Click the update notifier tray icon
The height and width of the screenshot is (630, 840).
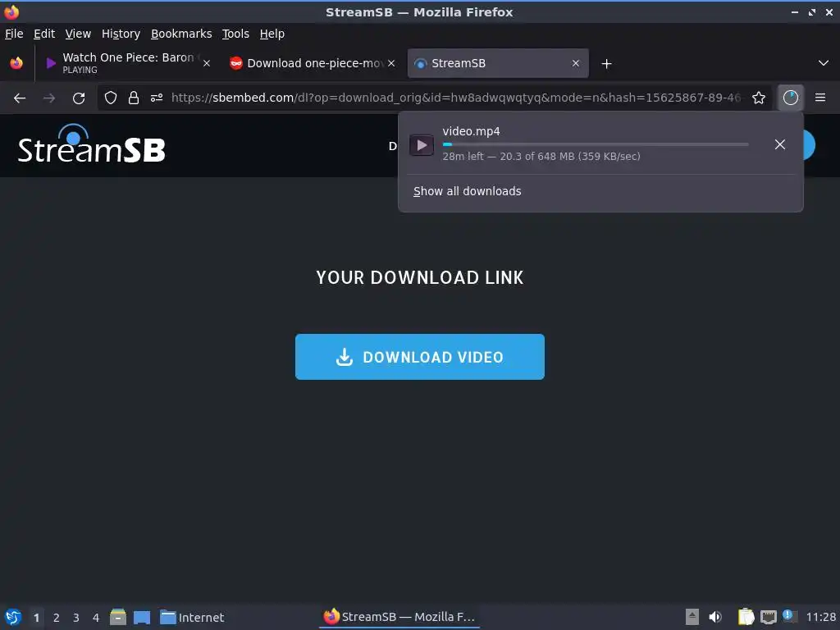tap(790, 616)
